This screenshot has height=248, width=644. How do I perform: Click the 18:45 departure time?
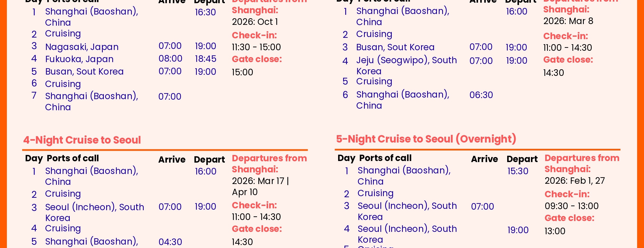[206, 59]
